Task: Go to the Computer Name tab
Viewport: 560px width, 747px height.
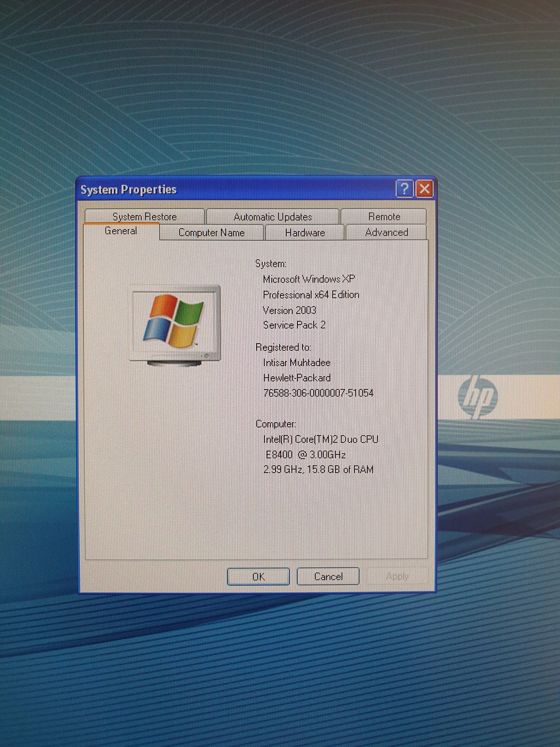Action: click(211, 233)
